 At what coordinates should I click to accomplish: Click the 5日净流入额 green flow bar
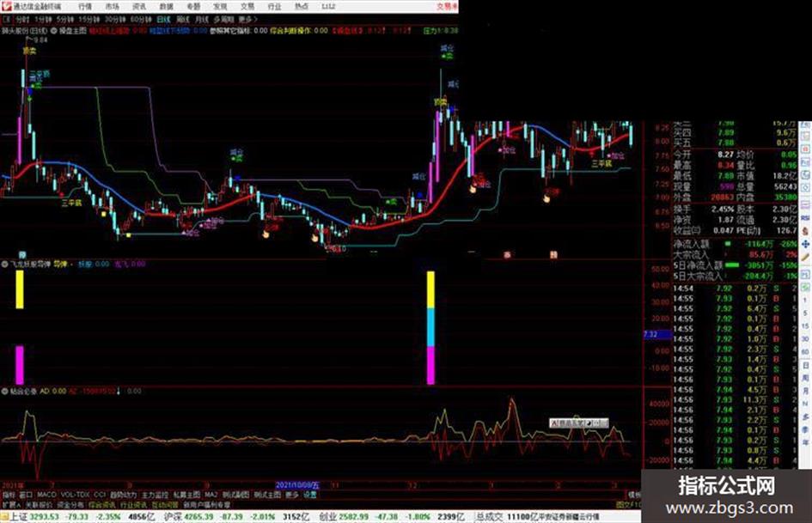pyautogui.click(x=732, y=265)
